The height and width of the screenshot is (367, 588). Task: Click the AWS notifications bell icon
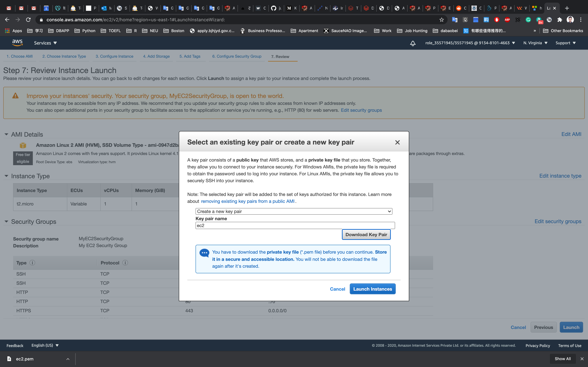click(413, 43)
